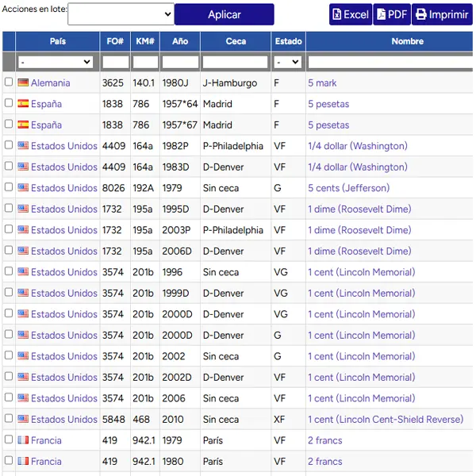Sort by the Ceca column header

(x=236, y=41)
